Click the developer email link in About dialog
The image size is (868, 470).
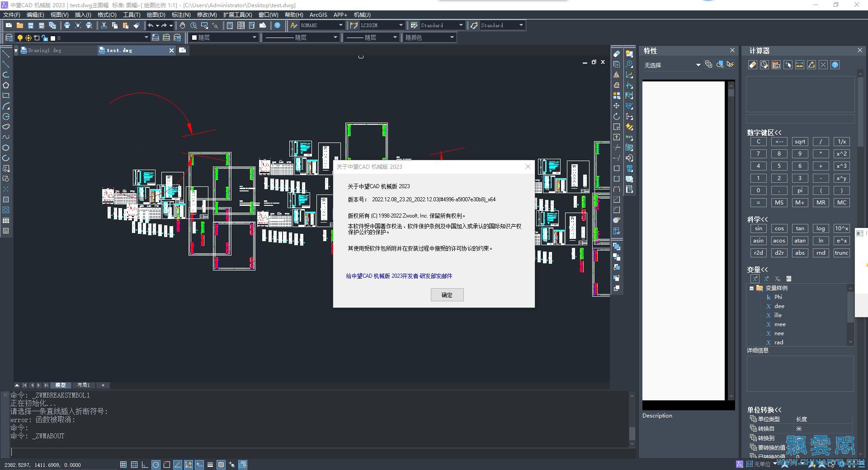(x=399, y=276)
